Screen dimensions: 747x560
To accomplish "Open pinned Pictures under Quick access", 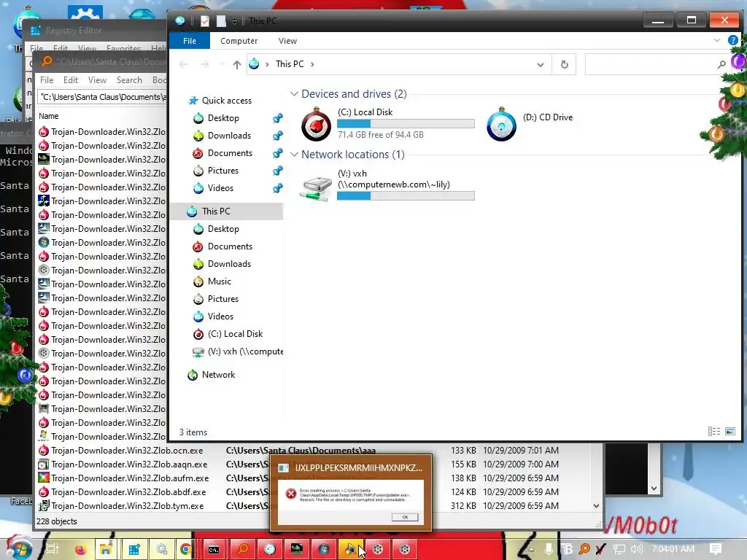I will coord(223,171).
